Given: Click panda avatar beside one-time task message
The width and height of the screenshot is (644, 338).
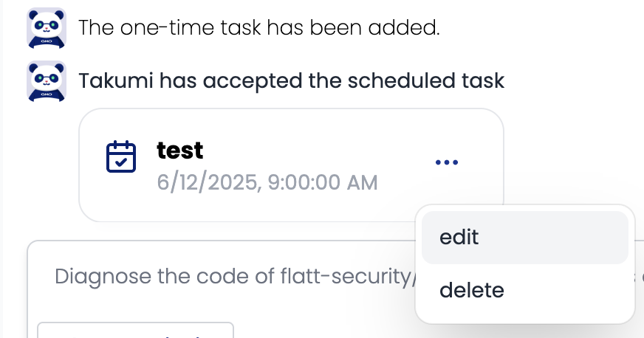Looking at the screenshot, I should coord(46,27).
